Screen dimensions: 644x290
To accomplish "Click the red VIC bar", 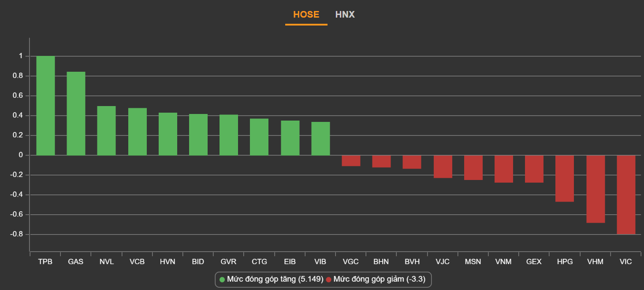I will [625, 195].
